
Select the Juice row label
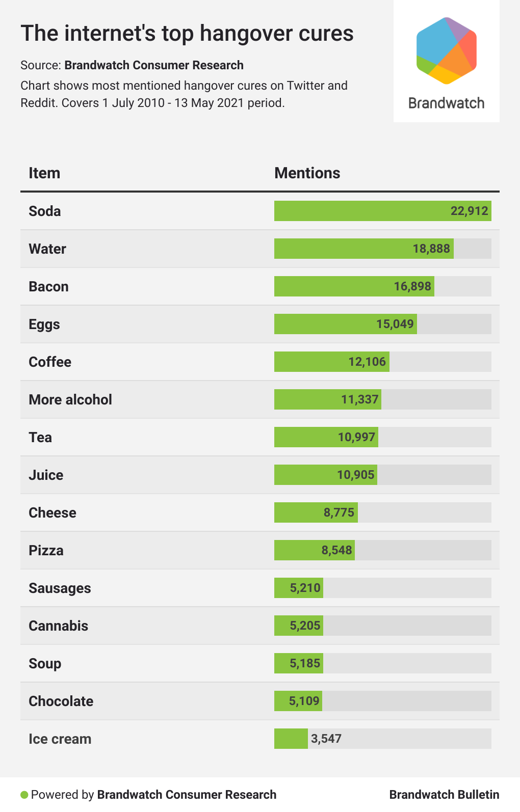(46, 475)
